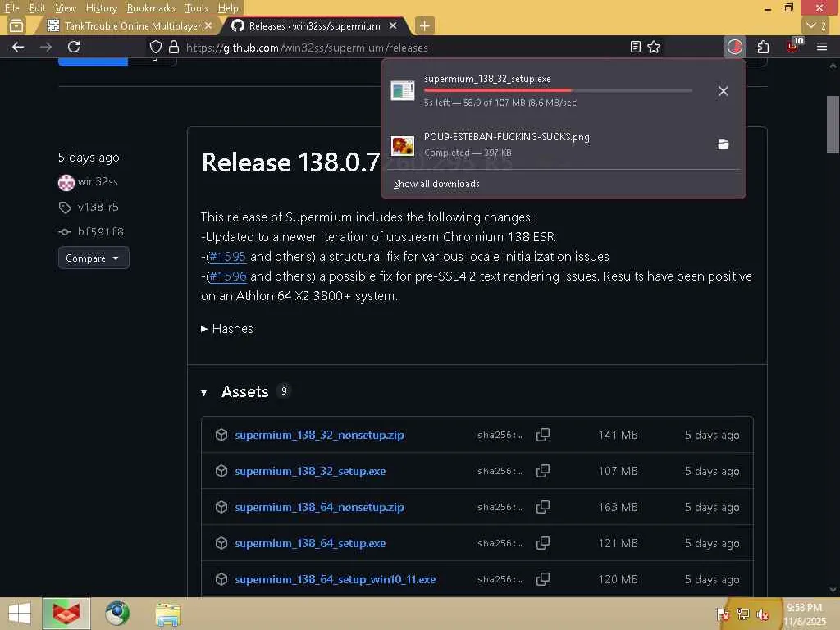
Task: Open the taskbar clock showing 9:58 PM
Action: tap(805, 614)
